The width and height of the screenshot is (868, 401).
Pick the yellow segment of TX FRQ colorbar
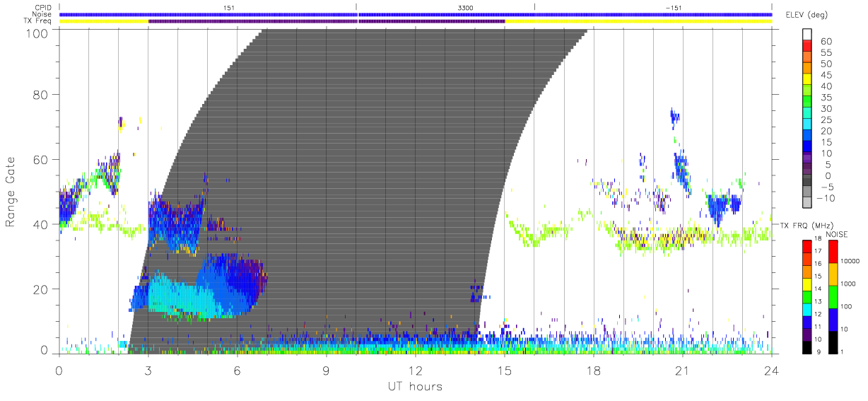click(807, 283)
